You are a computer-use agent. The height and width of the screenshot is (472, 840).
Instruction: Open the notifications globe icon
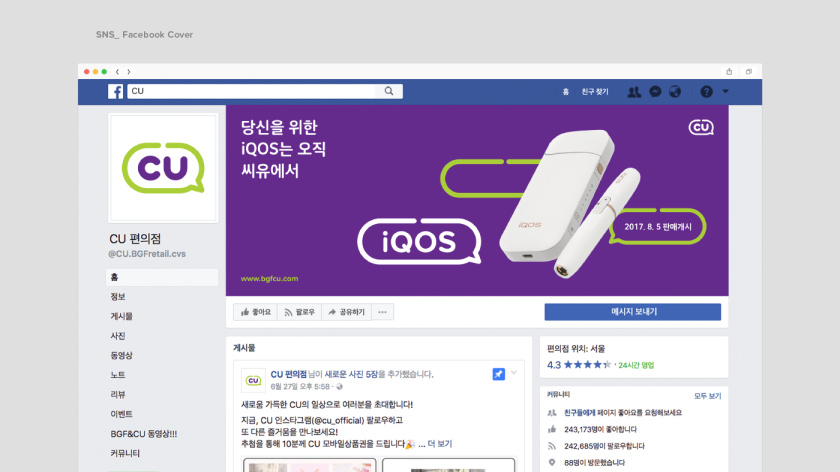click(x=675, y=92)
